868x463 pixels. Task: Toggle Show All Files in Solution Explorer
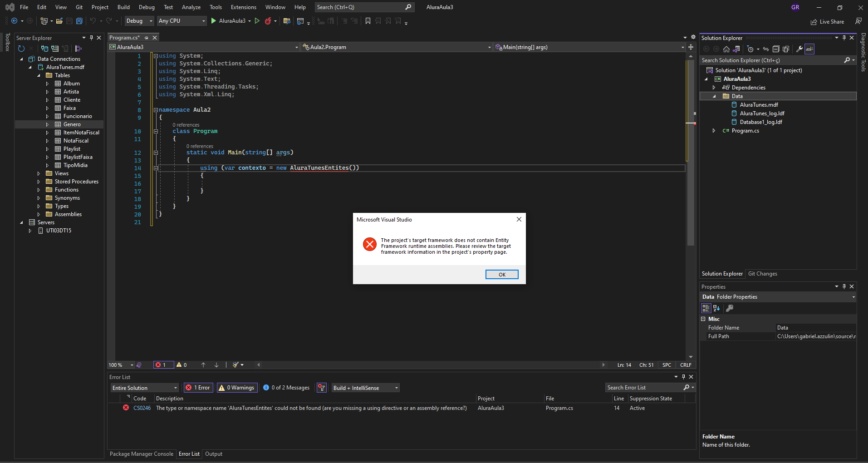coord(786,49)
